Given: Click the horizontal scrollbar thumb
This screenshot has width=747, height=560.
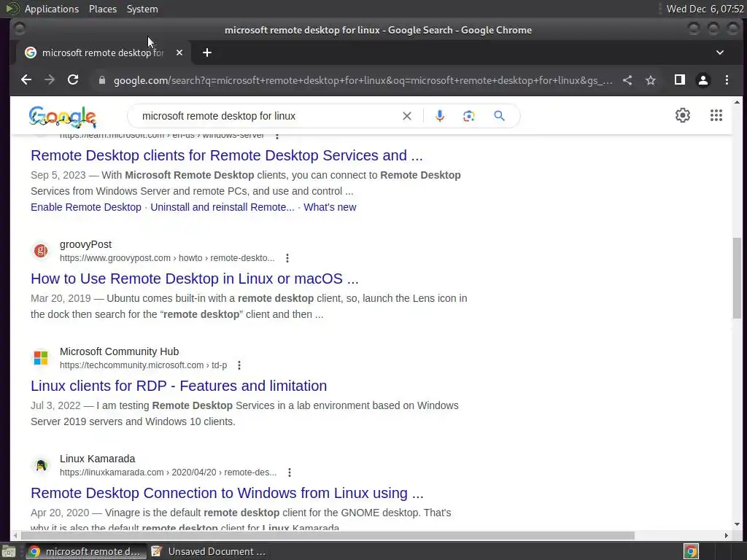Looking at the screenshot, I should 328,536.
